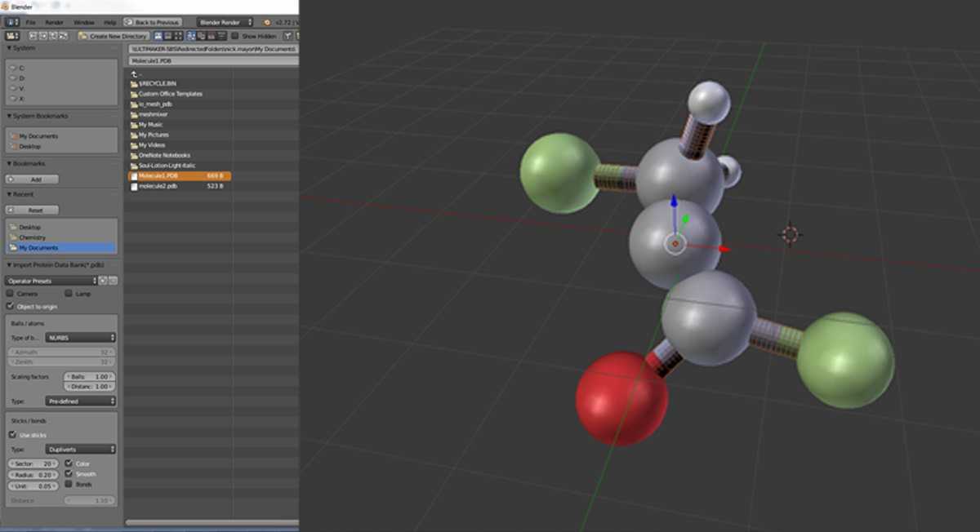The height and width of the screenshot is (532, 980).
Task: Click the red X axis manipulator arrow
Action: 723,248
